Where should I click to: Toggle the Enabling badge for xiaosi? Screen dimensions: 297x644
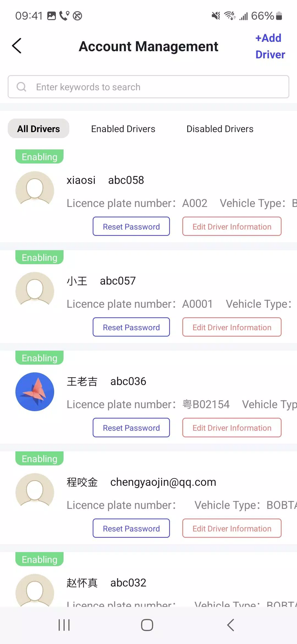(x=39, y=157)
